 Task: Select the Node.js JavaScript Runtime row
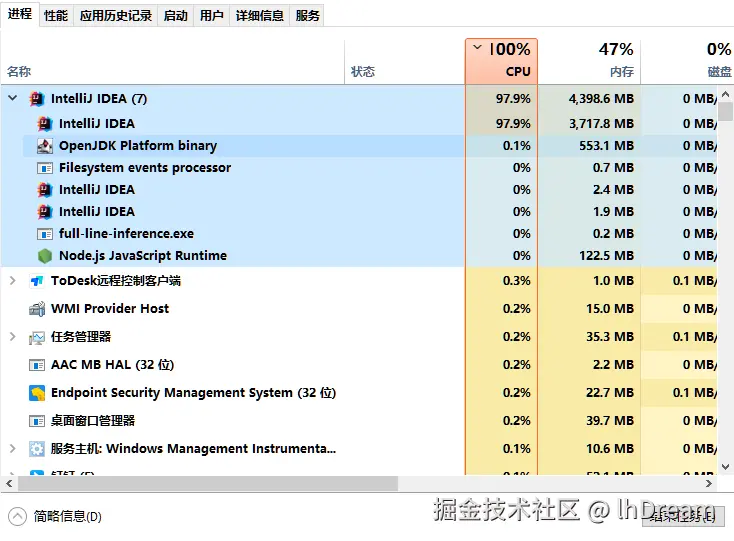pos(359,256)
